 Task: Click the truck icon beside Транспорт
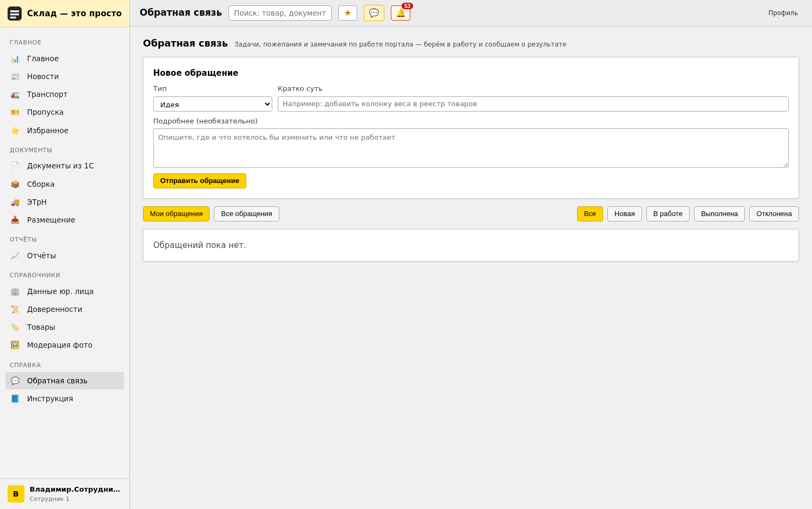click(x=15, y=94)
